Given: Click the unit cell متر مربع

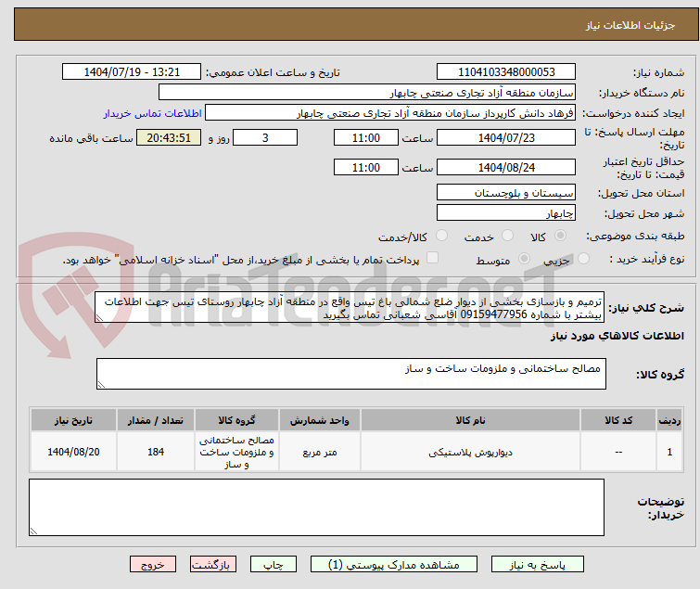Looking at the screenshot, I should 320,452.
